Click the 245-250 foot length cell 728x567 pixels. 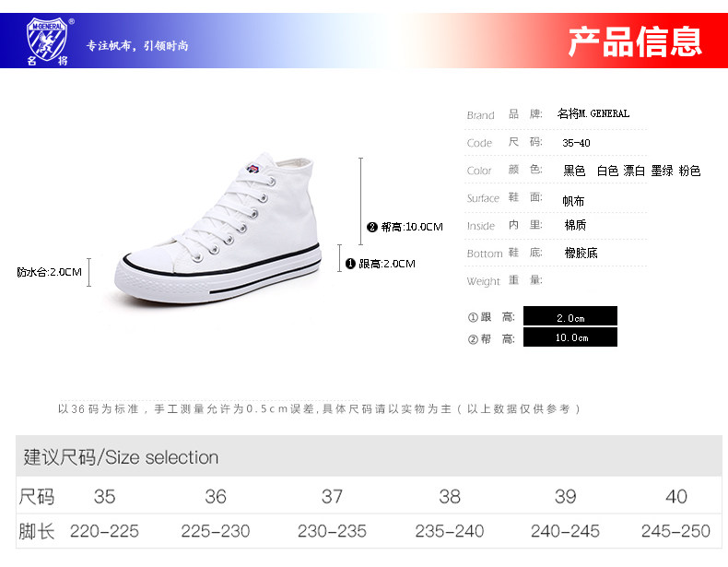pos(675,531)
